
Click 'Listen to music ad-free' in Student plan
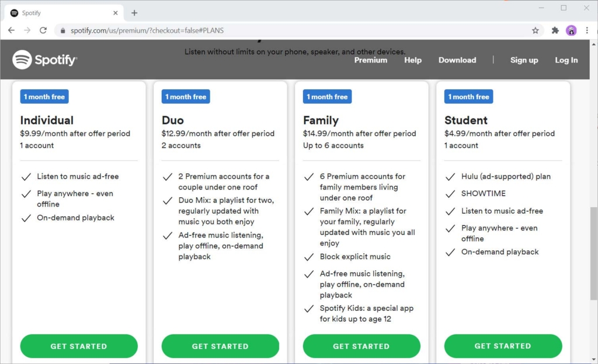[x=502, y=211]
